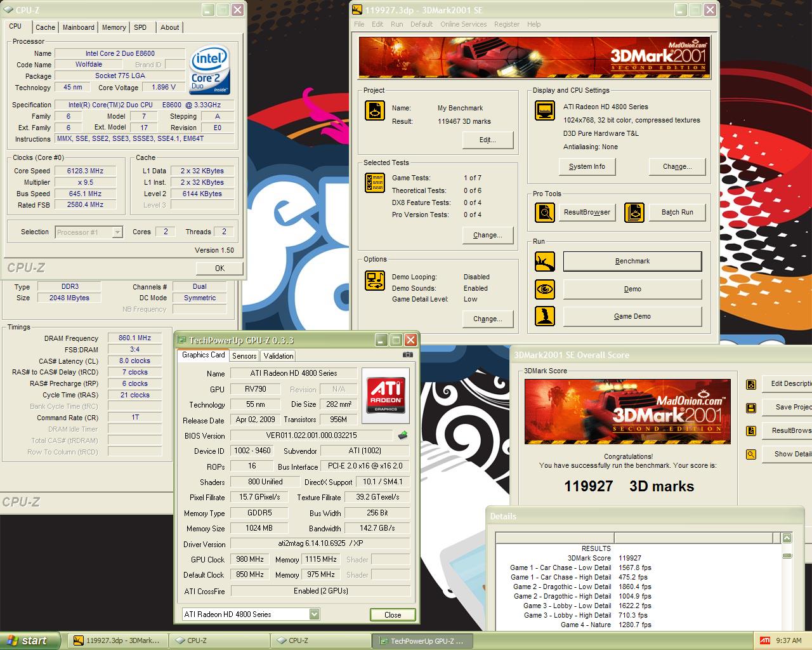The image size is (812, 650).
Task: Switch to the Validation tab in GPU-Z
Action: [x=278, y=356]
